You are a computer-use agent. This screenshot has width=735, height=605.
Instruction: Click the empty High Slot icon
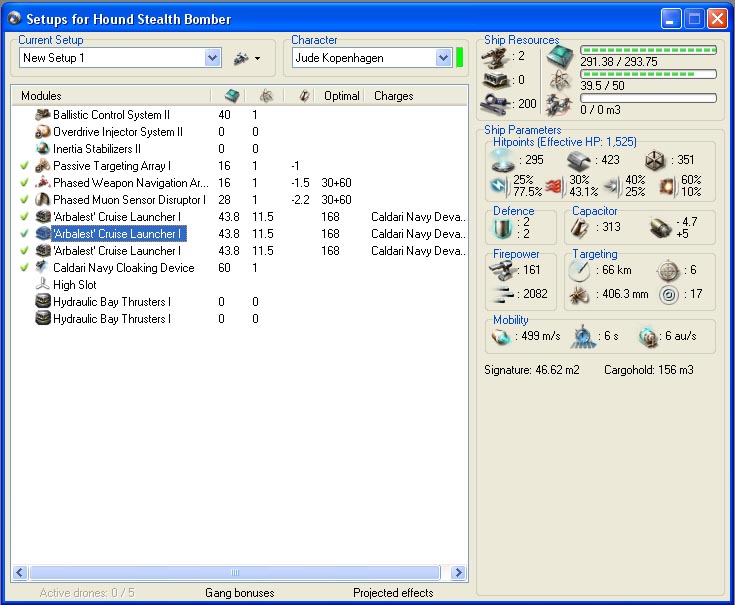(43, 284)
